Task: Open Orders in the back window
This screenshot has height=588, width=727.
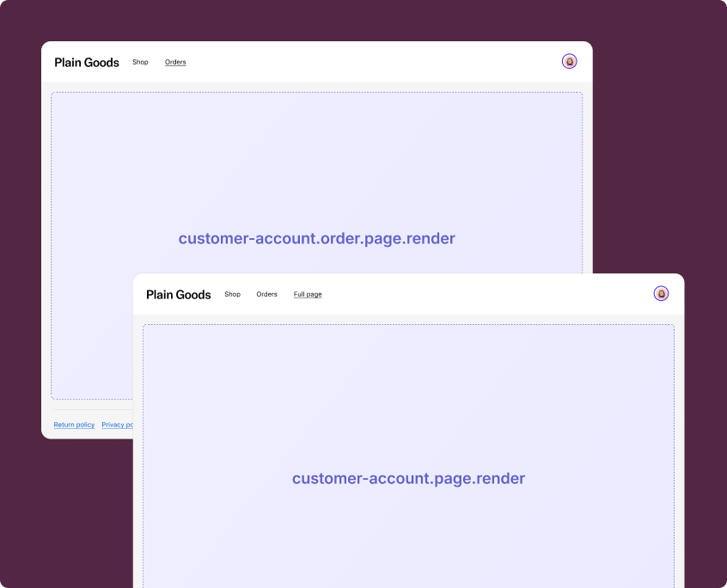Action: pyautogui.click(x=175, y=62)
